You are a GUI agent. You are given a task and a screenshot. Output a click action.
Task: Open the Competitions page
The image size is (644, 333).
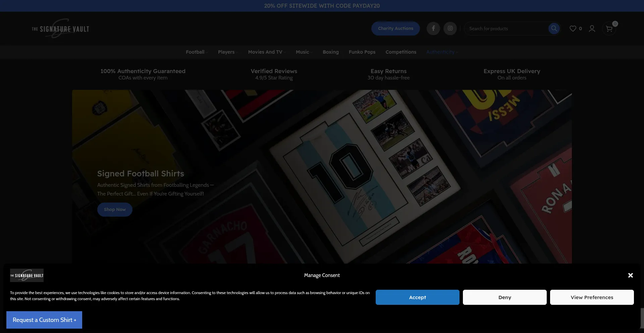[401, 52]
